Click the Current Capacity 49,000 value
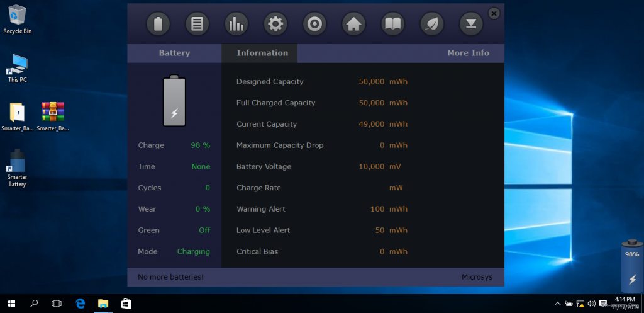 click(372, 124)
